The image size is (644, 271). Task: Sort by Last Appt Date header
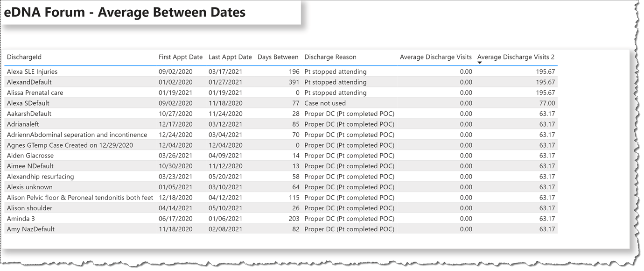tap(230, 57)
